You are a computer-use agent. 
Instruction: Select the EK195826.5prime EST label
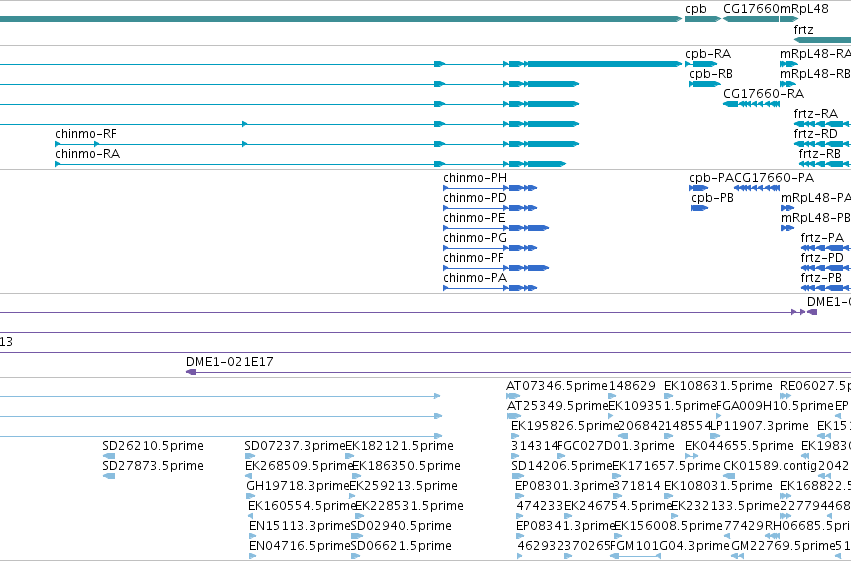point(564,426)
